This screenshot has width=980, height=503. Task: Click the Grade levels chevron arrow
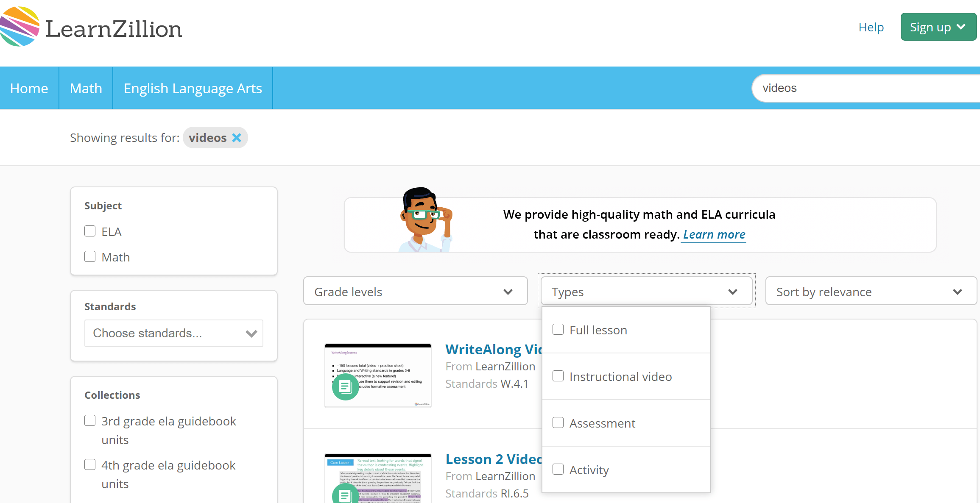(508, 292)
